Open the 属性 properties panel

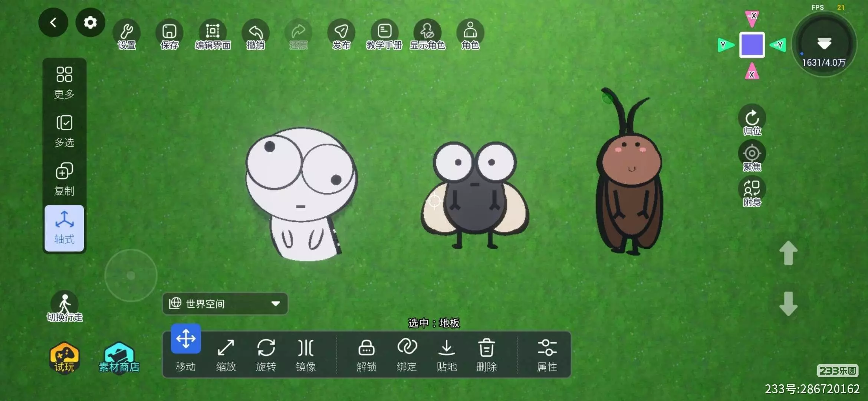(x=547, y=355)
